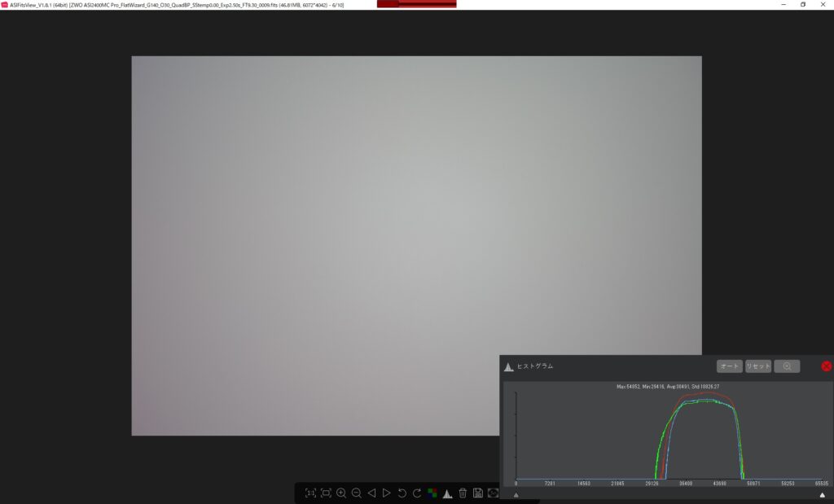Zoom in using the toolbar magnifier plus icon
The width and height of the screenshot is (834, 504).
pyautogui.click(x=341, y=493)
